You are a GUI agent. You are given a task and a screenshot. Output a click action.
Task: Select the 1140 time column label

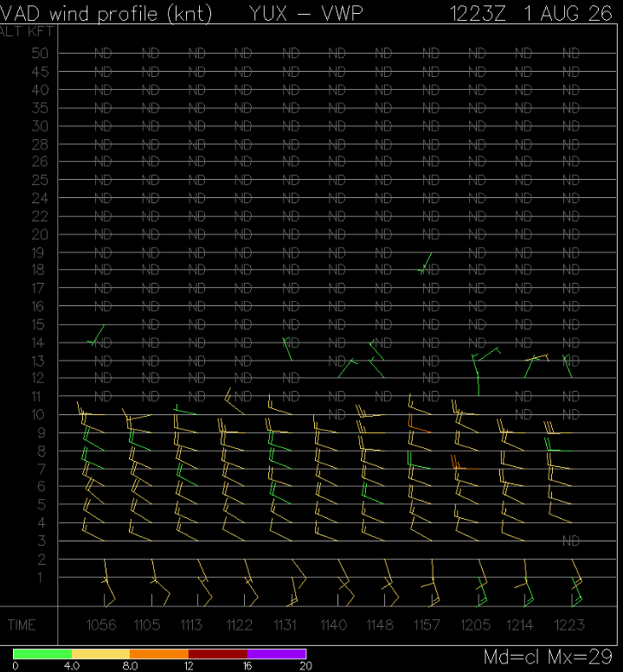334,625
